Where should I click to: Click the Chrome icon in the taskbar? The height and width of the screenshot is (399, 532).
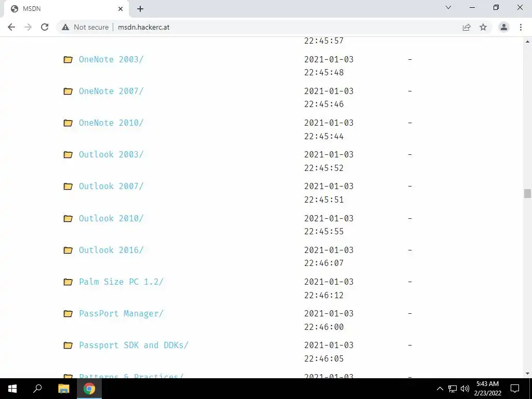89,389
